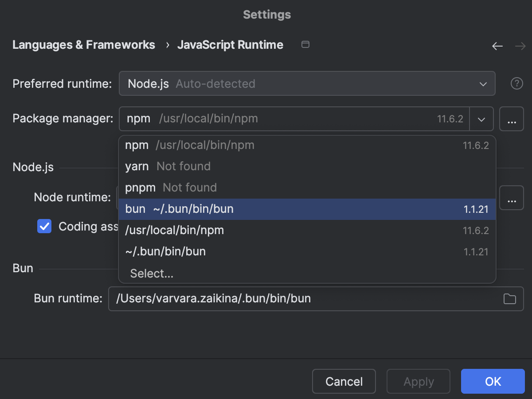
Task: Open Node runtime browser with the ellipsis button
Action: [x=512, y=198]
